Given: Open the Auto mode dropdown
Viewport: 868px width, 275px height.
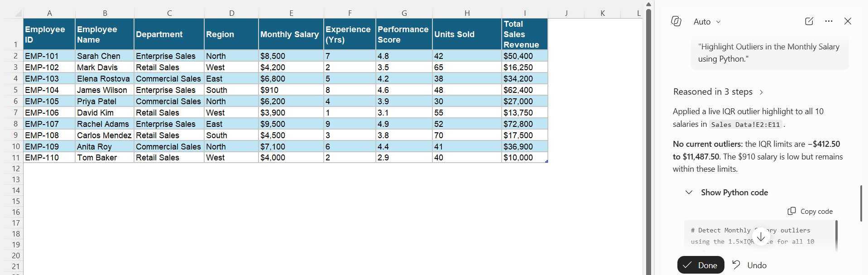Looking at the screenshot, I should click(707, 22).
